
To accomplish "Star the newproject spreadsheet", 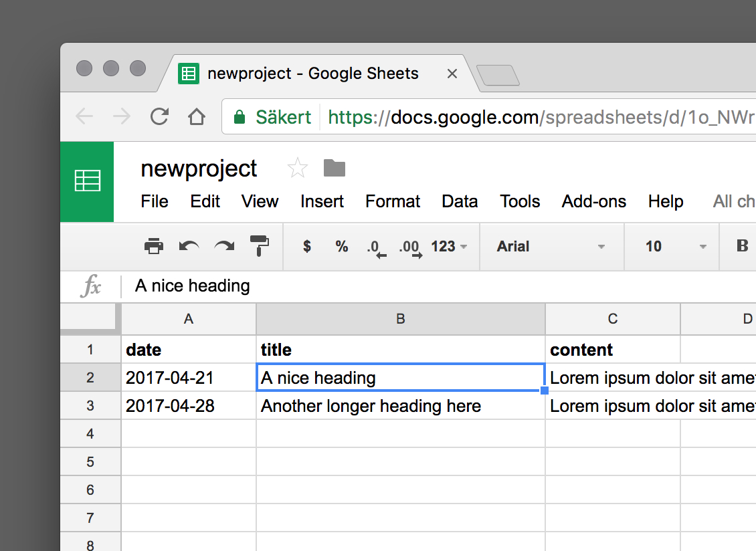I will [x=297, y=169].
